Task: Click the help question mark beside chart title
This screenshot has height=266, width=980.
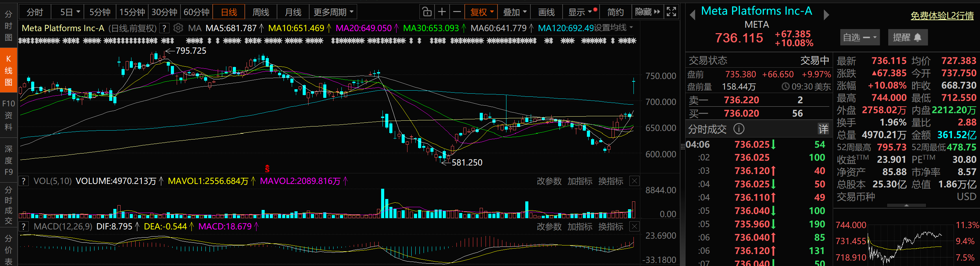Action: coord(164,28)
